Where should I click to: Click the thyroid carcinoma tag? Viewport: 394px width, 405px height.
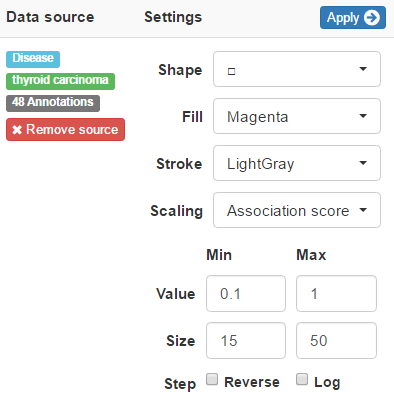60,81
